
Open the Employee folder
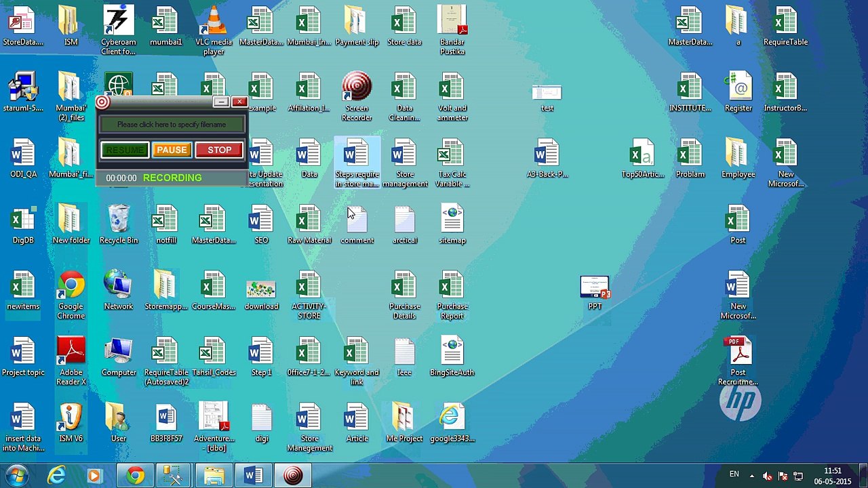[x=738, y=159]
